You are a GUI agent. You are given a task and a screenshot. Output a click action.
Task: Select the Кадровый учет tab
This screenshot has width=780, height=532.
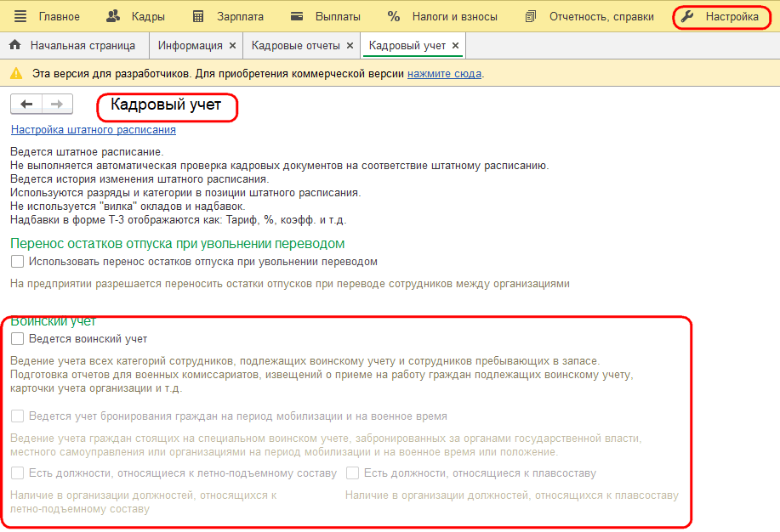coord(407,46)
